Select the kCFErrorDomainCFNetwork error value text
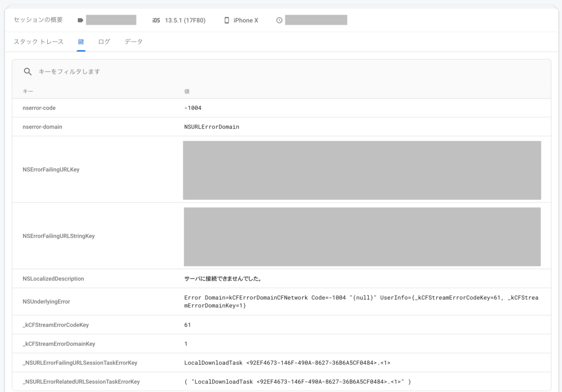 361,302
